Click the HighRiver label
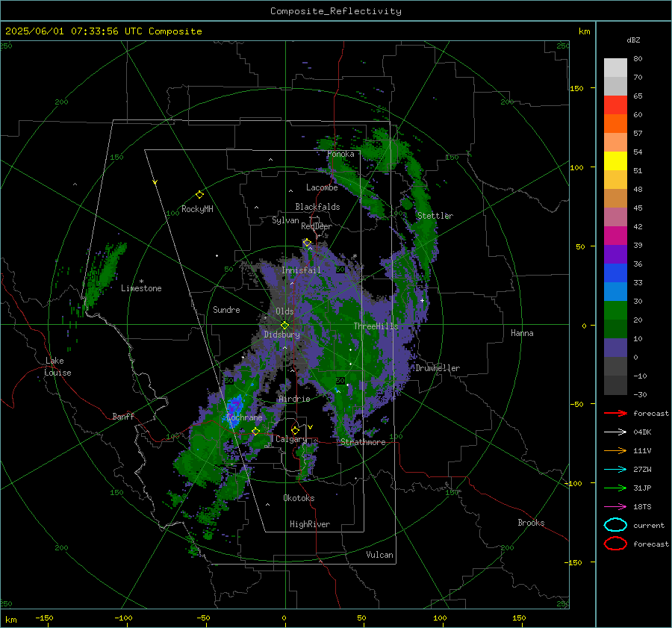The image size is (672, 628). tap(310, 525)
